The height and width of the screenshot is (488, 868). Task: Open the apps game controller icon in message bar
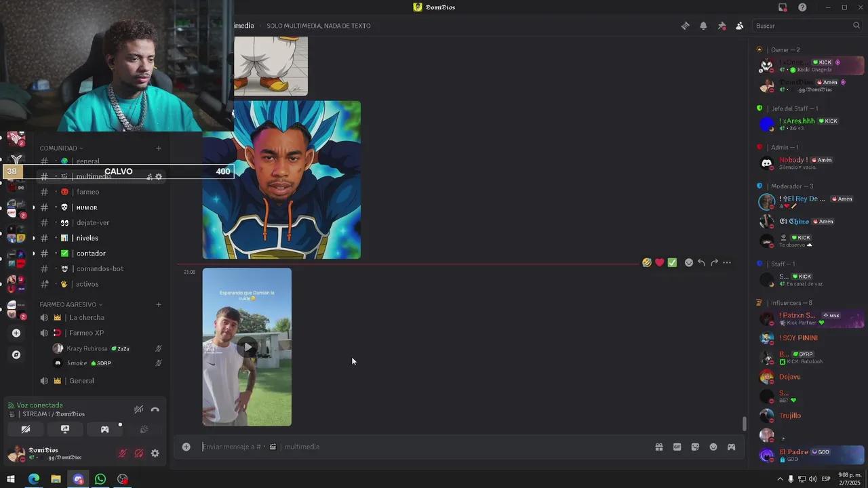pyautogui.click(x=731, y=447)
